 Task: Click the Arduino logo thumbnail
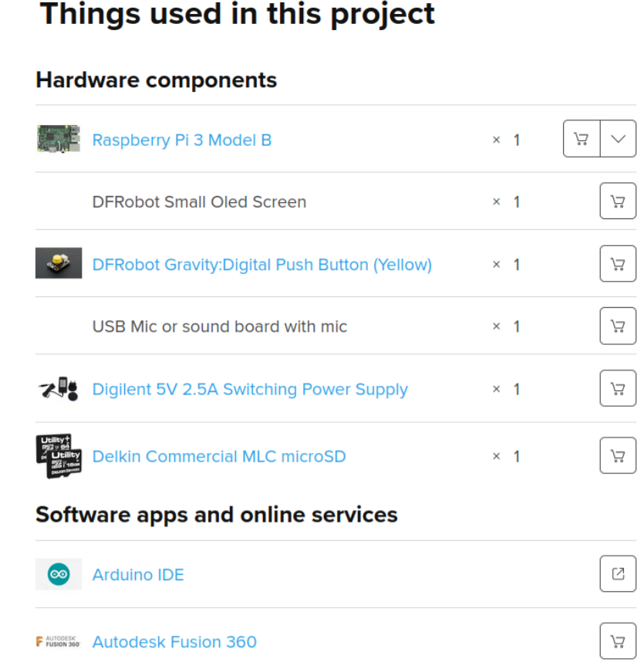[x=59, y=574]
